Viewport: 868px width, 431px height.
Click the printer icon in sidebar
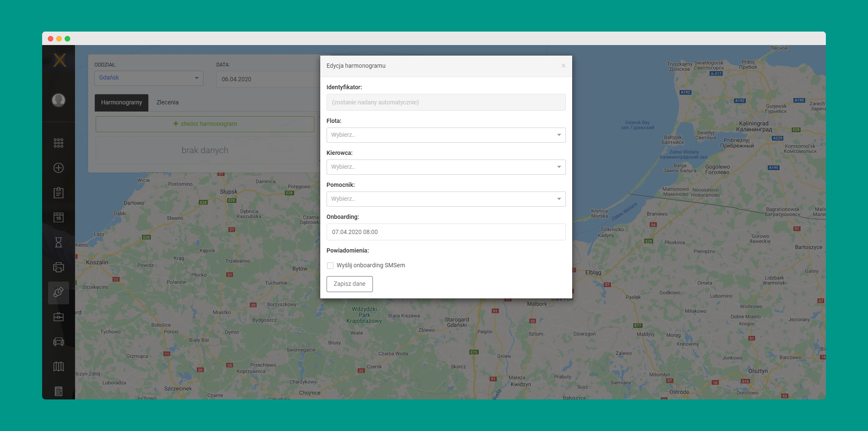[x=59, y=267]
